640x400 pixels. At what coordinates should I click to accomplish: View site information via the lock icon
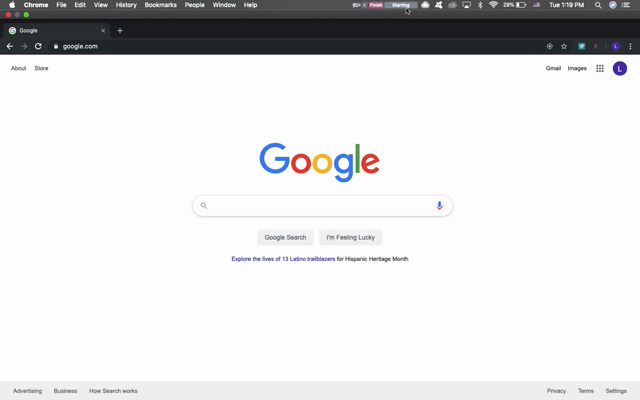(x=56, y=46)
